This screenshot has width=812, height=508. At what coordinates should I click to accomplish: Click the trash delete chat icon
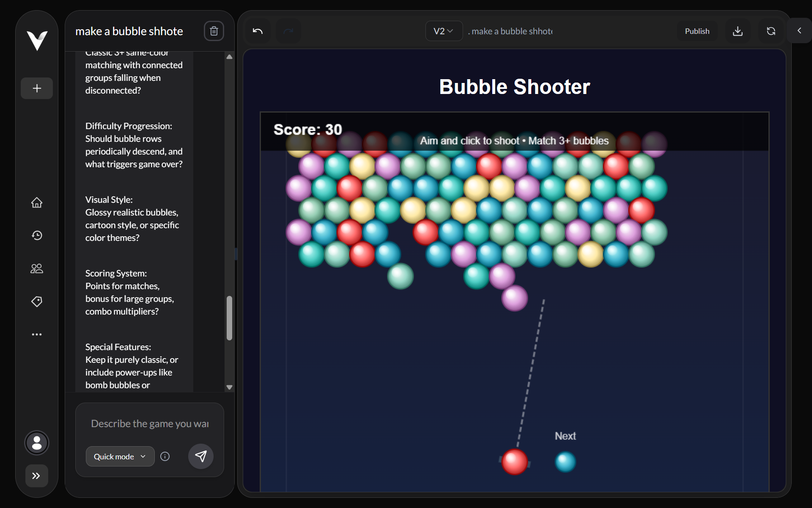[x=214, y=31]
